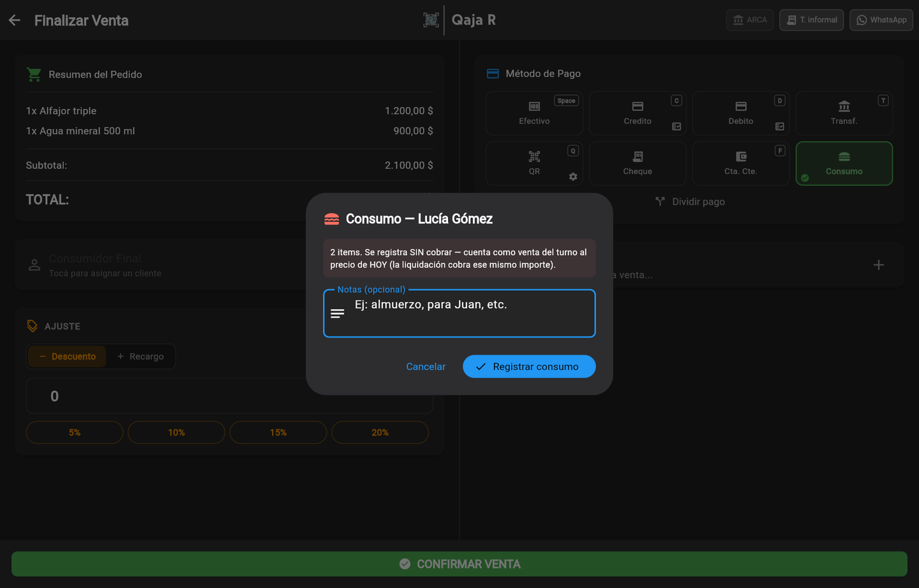Assign a client via Consumidor Final
Image resolution: width=919 pixels, height=588 pixels.
pyautogui.click(x=230, y=265)
